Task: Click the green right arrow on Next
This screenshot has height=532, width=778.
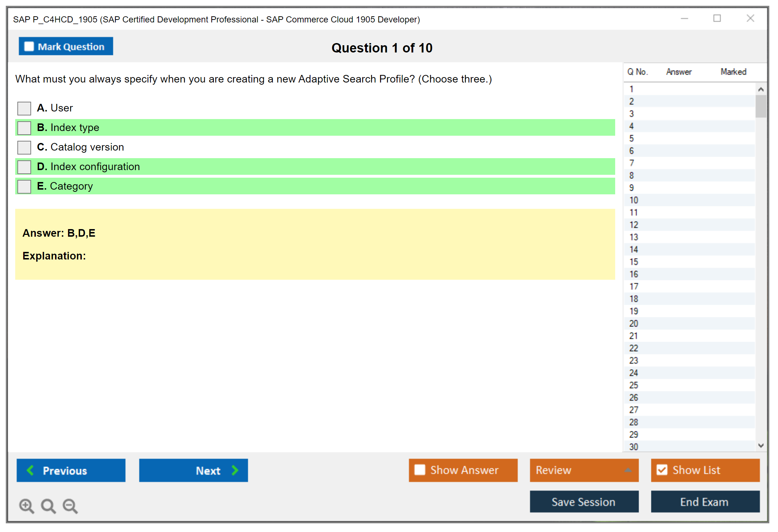Action: 235,470
